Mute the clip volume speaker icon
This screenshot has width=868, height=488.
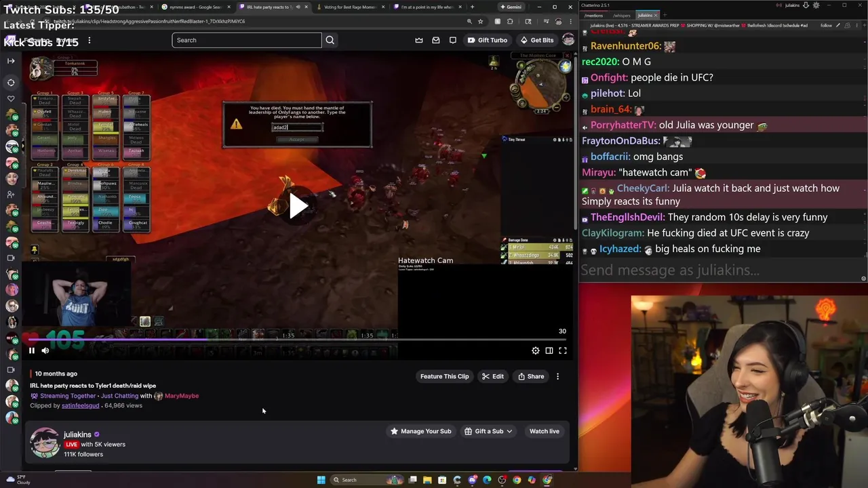coord(45,350)
